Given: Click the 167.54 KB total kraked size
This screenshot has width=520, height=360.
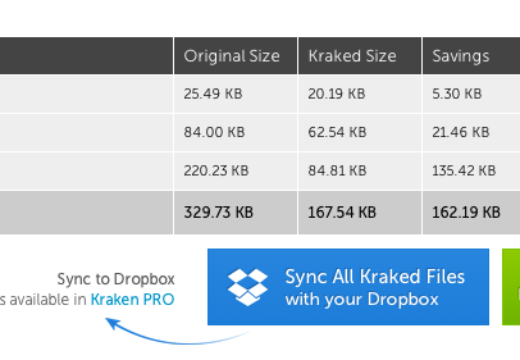Looking at the screenshot, I should (342, 212).
